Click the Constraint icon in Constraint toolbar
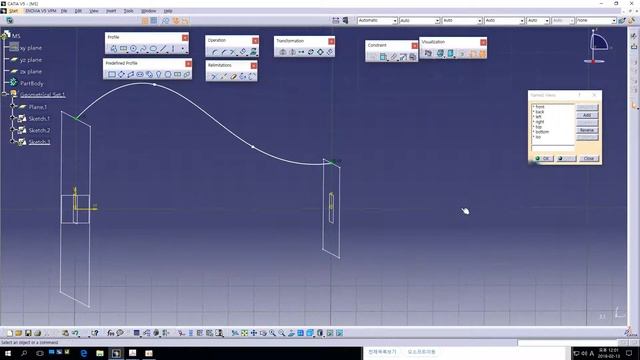This screenshot has width=640, height=360. (x=383, y=57)
